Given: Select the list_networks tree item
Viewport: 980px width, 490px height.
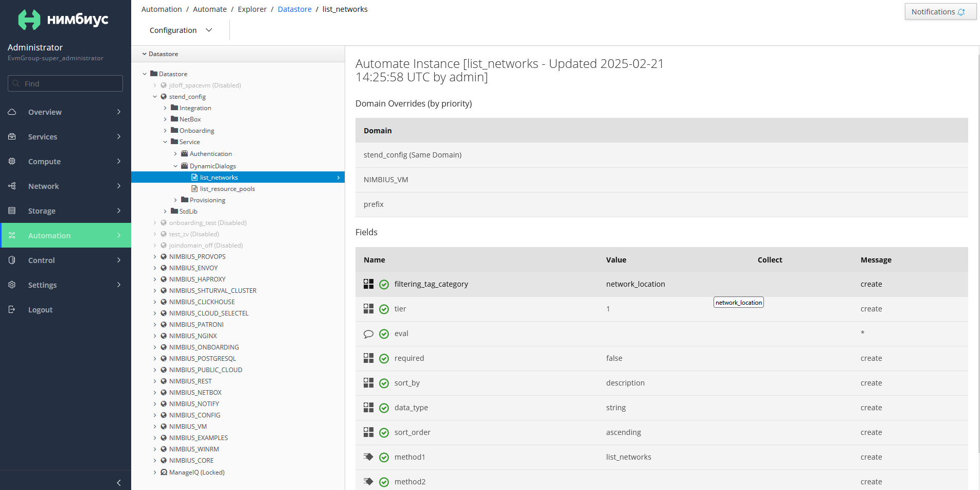Looking at the screenshot, I should [238, 177].
